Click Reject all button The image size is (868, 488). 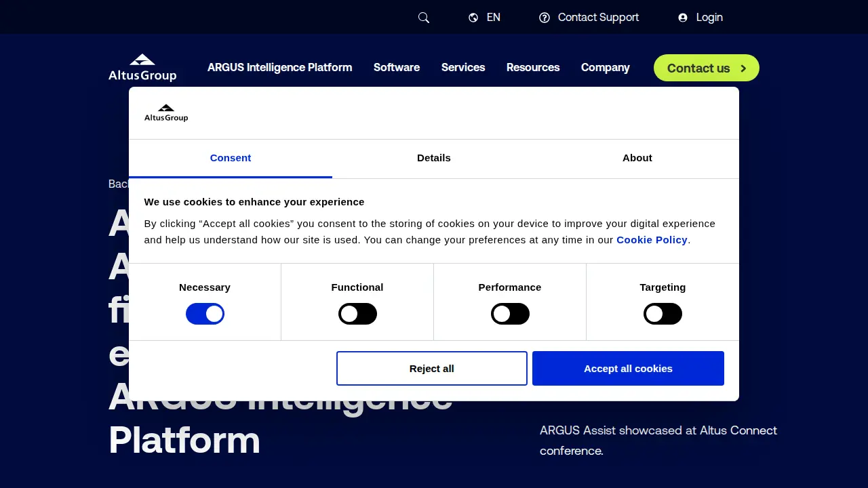pos(432,369)
